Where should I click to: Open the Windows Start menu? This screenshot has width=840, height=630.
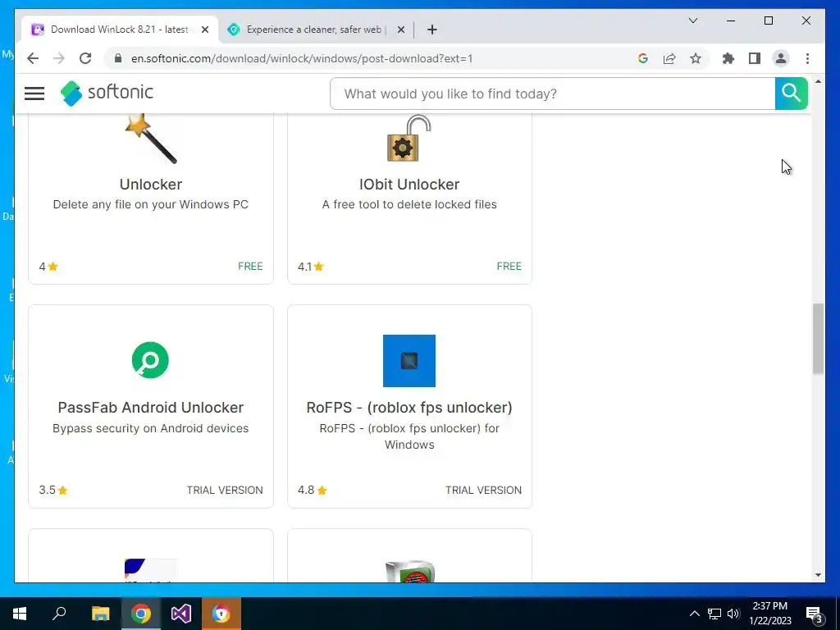pyautogui.click(x=20, y=614)
